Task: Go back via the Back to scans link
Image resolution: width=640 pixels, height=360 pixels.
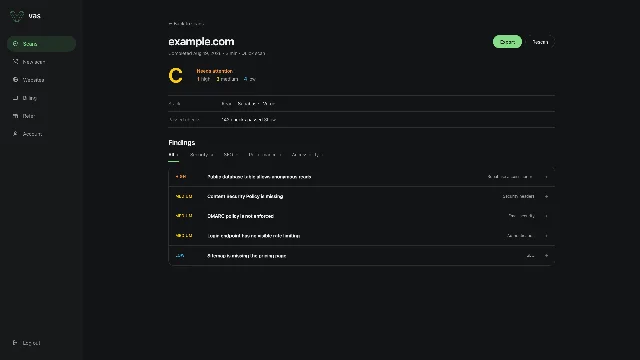Action: [186, 24]
